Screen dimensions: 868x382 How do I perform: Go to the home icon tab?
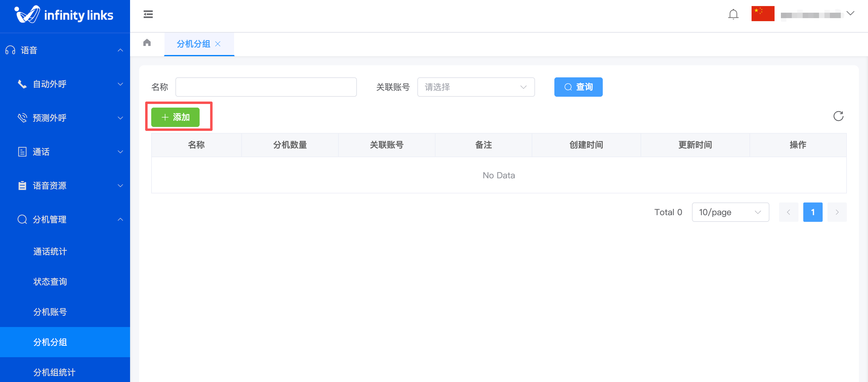pos(147,43)
